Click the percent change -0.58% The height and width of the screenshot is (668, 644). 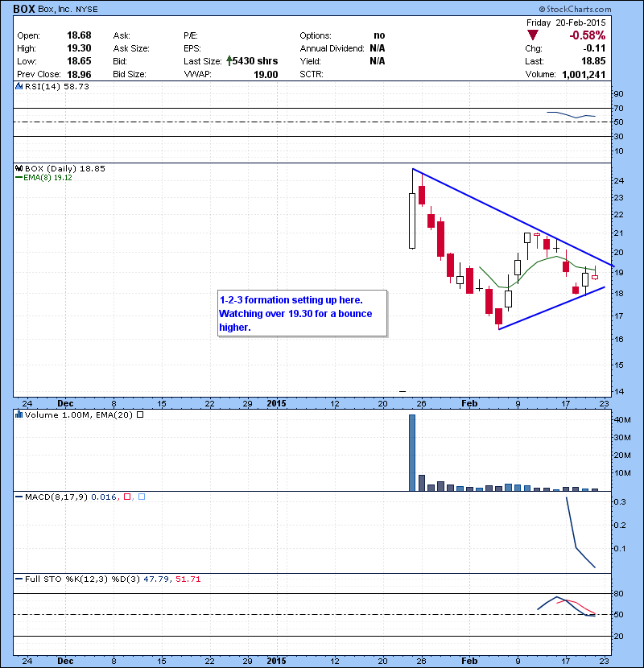[x=588, y=35]
